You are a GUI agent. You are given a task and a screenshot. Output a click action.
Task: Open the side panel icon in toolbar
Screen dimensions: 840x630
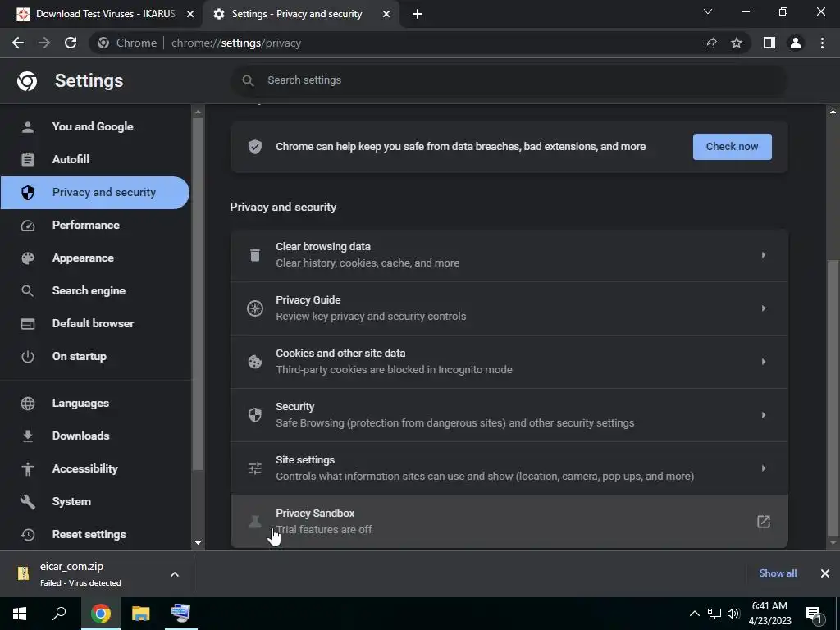[x=769, y=43]
